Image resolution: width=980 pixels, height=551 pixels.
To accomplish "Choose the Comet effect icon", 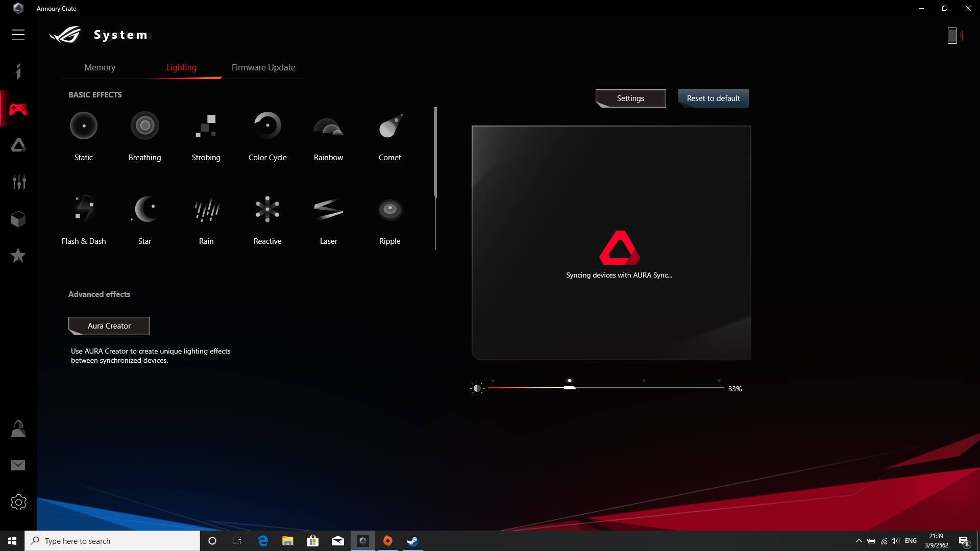I will point(390,126).
